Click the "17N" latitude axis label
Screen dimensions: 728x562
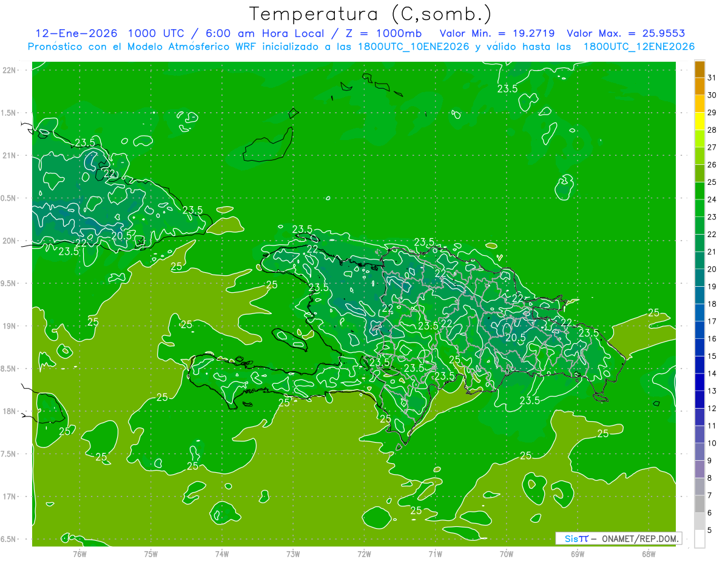(9, 497)
